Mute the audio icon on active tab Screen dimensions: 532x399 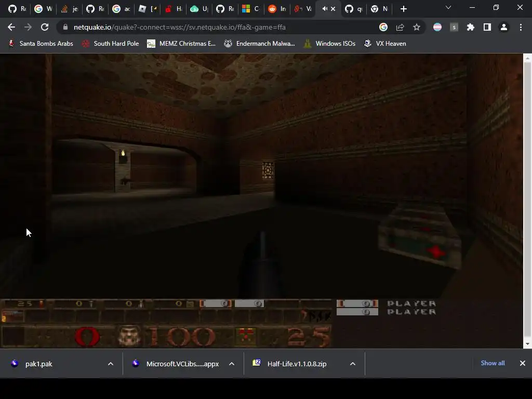pos(325,9)
